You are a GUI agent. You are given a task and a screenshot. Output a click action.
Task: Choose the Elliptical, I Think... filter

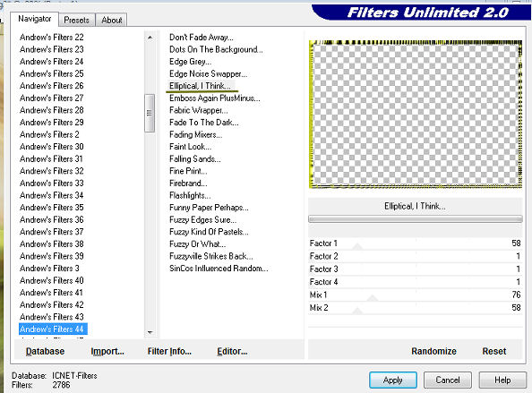[x=201, y=86]
